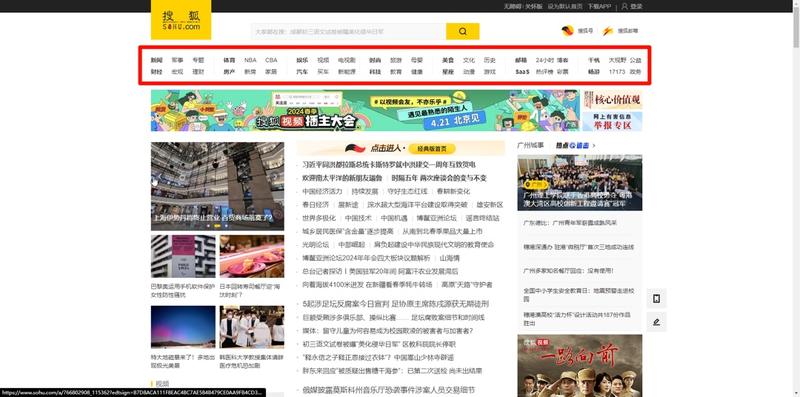The width and height of the screenshot is (800, 397).
Task: Open 时尚 navigation channel
Action: [x=375, y=60]
